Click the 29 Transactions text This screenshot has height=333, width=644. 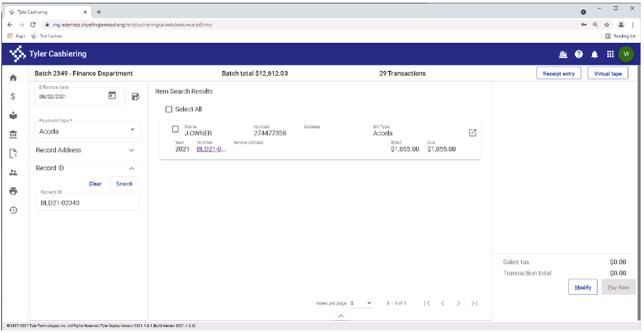click(402, 74)
